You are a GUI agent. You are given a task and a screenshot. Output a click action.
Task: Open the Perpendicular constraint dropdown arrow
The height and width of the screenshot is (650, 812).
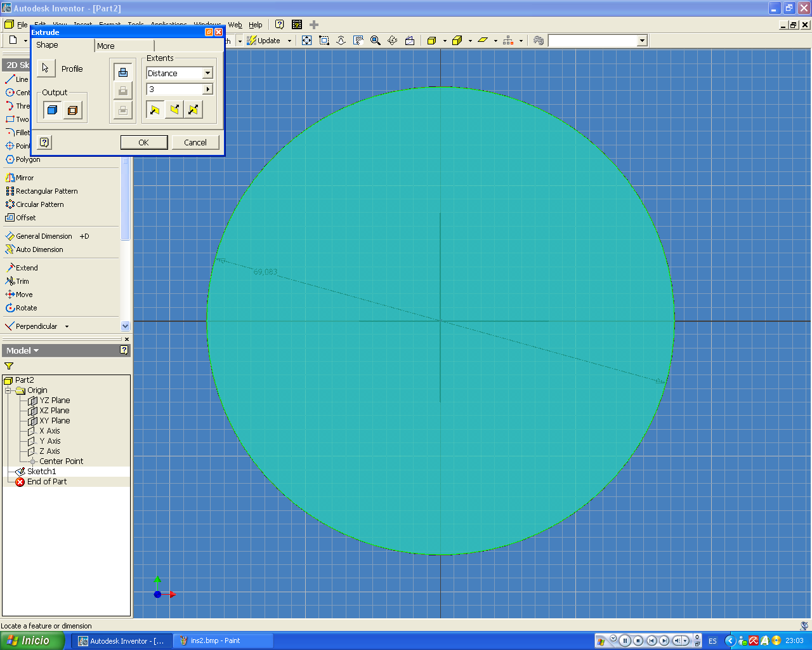[67, 326]
